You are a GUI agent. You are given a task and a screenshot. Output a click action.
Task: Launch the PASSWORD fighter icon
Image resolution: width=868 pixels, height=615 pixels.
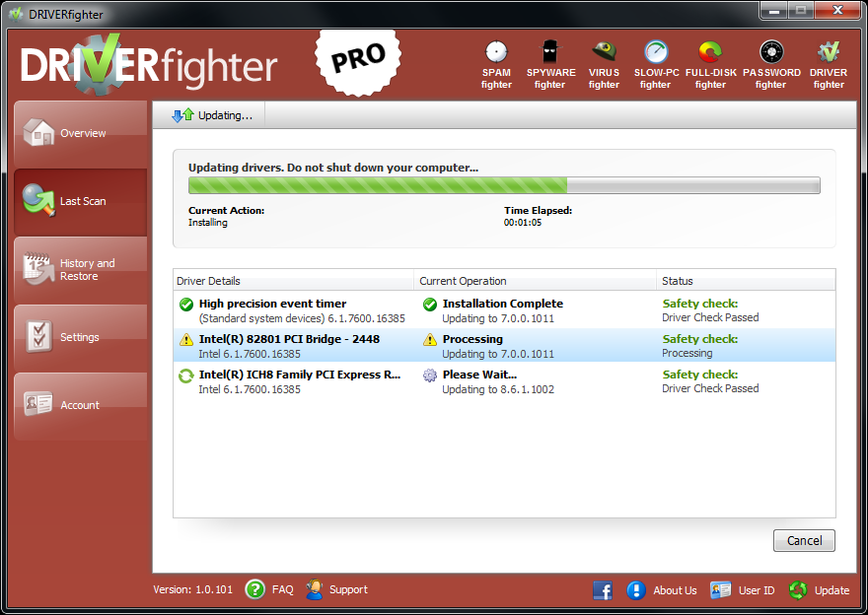pyautogui.click(x=770, y=53)
